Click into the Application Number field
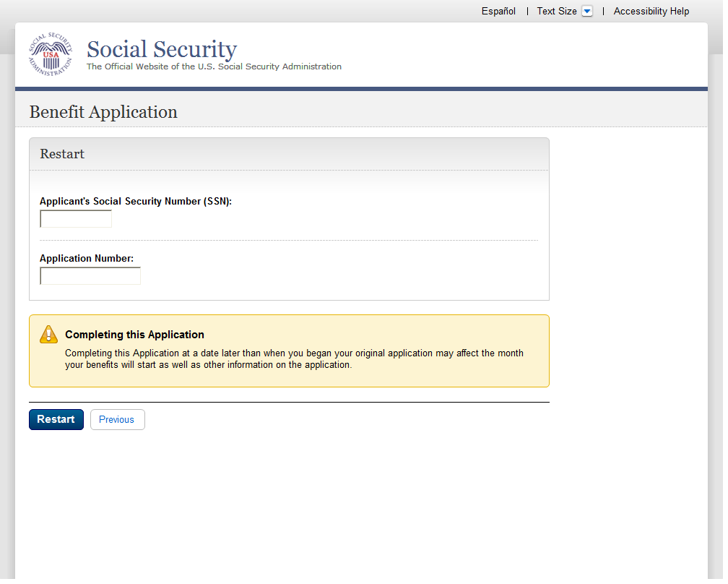The width and height of the screenshot is (728, 584). coord(90,276)
